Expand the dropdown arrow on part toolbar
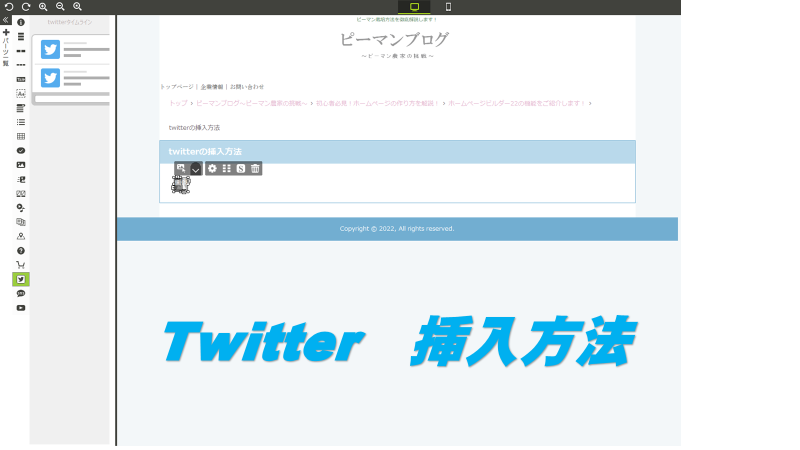 pyautogui.click(x=196, y=169)
